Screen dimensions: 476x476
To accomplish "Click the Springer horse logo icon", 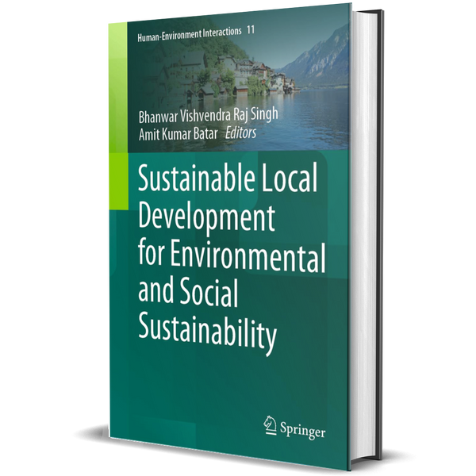I will click(x=270, y=425).
